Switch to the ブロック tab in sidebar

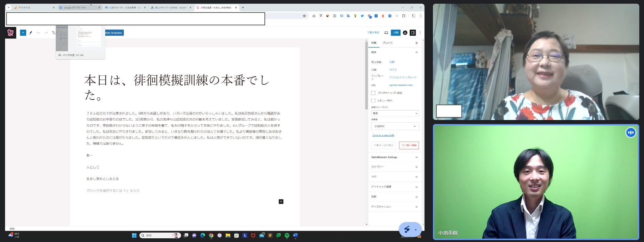387,43
